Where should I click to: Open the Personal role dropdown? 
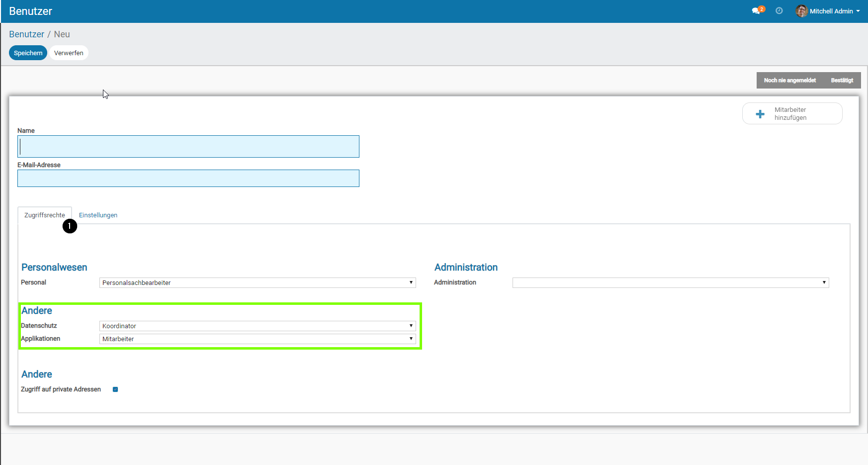(x=257, y=282)
